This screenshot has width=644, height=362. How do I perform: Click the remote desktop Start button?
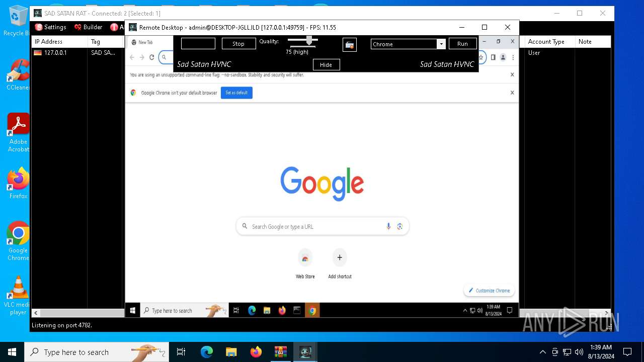click(x=133, y=311)
